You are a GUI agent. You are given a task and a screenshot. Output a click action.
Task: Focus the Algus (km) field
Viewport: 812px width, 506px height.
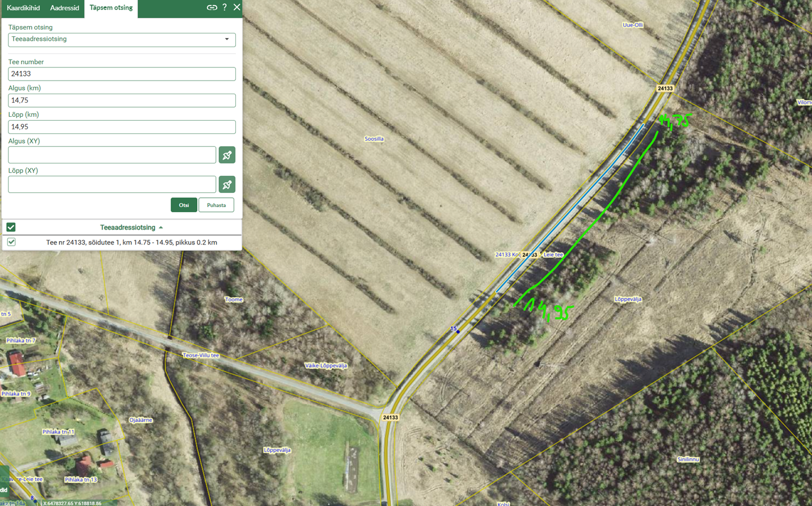pos(121,100)
